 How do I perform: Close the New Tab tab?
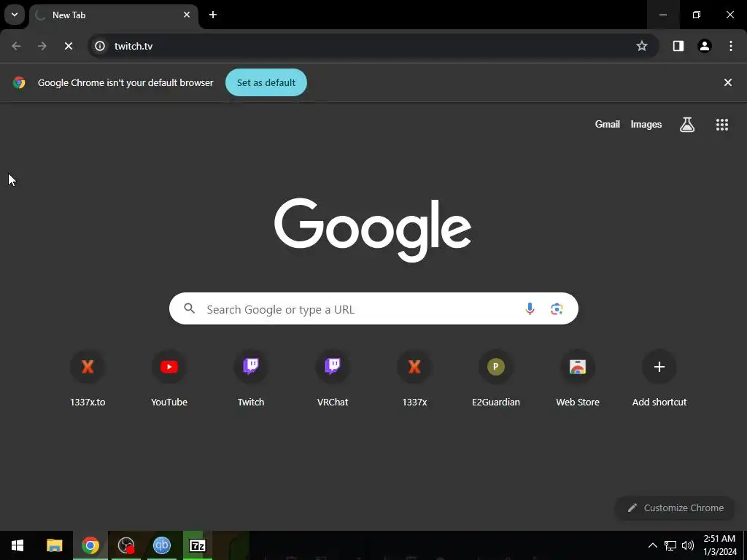[187, 15]
